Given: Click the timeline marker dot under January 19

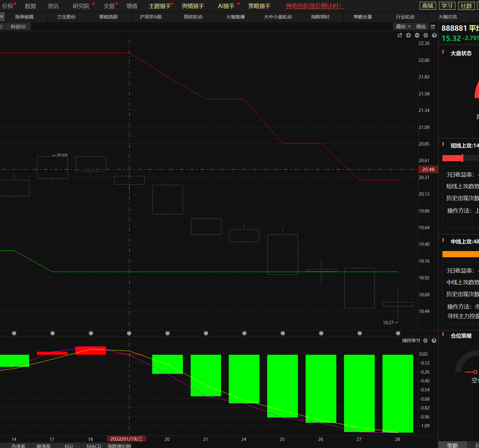Looking at the screenshot, I should tap(129, 333).
